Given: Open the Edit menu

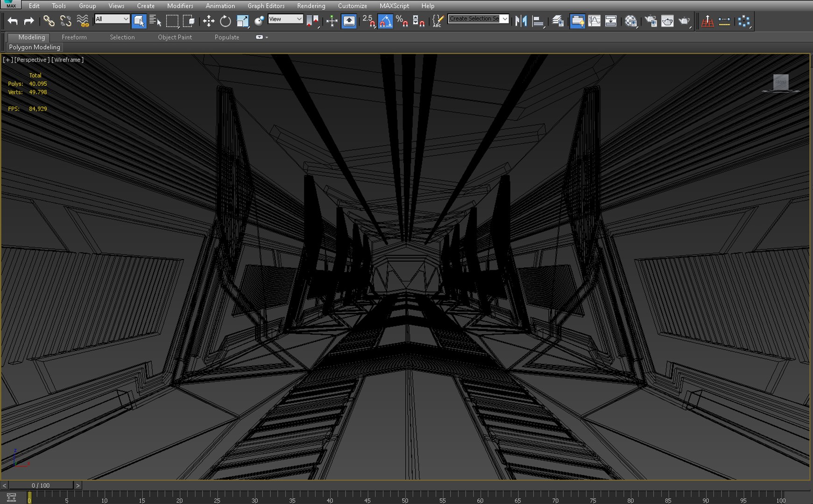Looking at the screenshot, I should pos(34,6).
